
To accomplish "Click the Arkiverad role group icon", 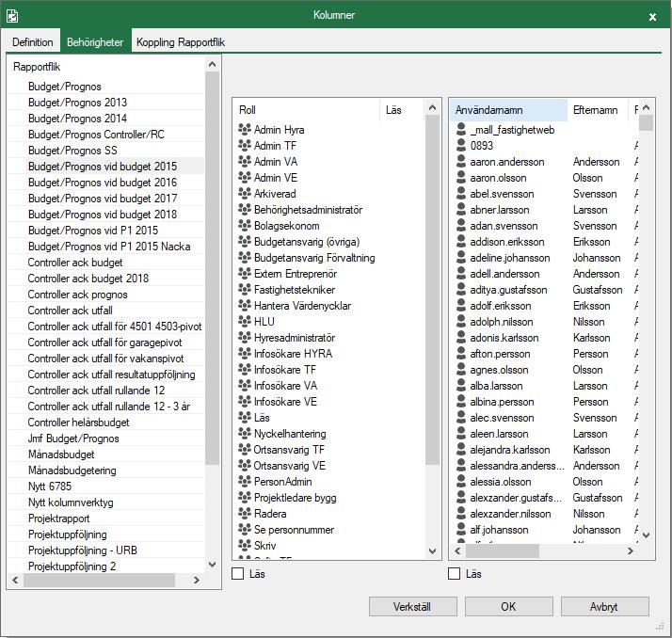I will (245, 193).
